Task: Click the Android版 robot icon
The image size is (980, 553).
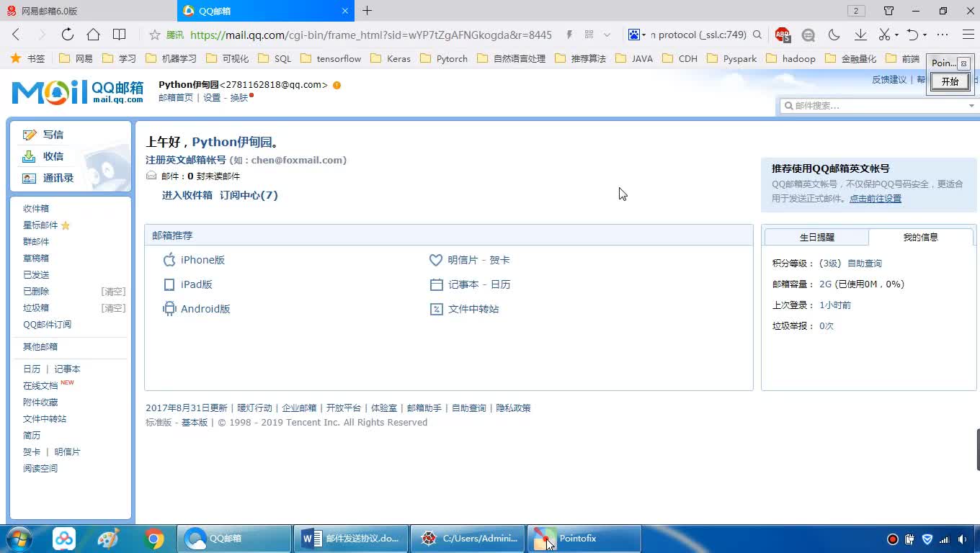Action: point(169,309)
